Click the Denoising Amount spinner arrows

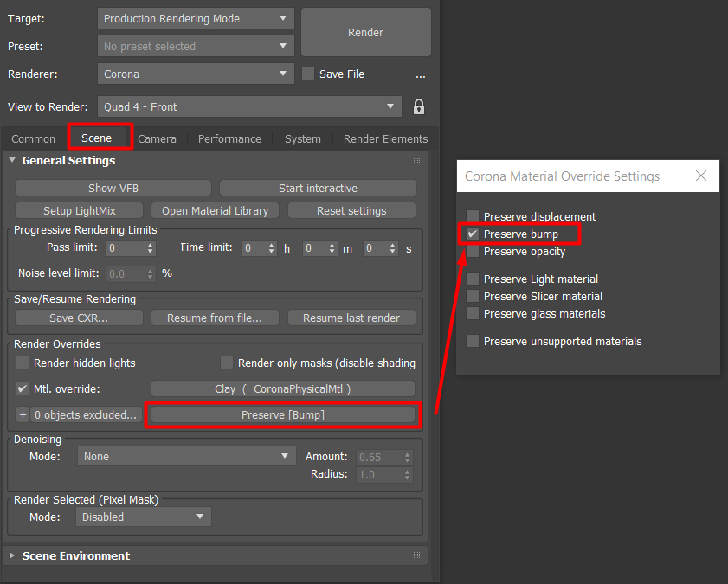pyautogui.click(x=408, y=457)
